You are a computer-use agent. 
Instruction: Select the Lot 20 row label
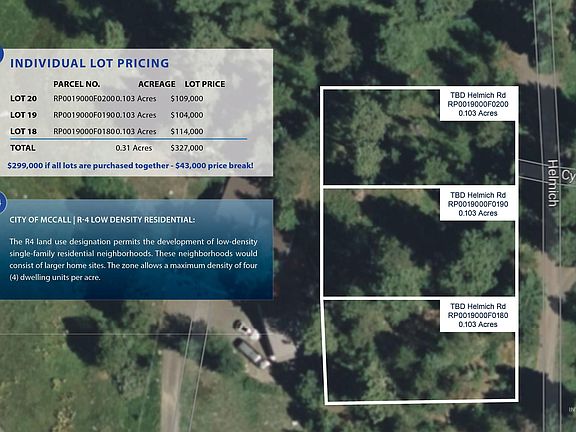point(24,98)
